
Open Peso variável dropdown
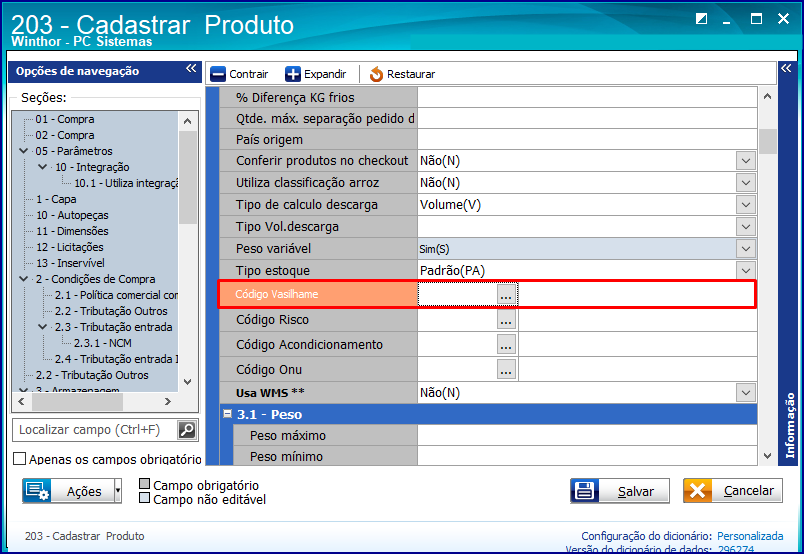coord(746,249)
